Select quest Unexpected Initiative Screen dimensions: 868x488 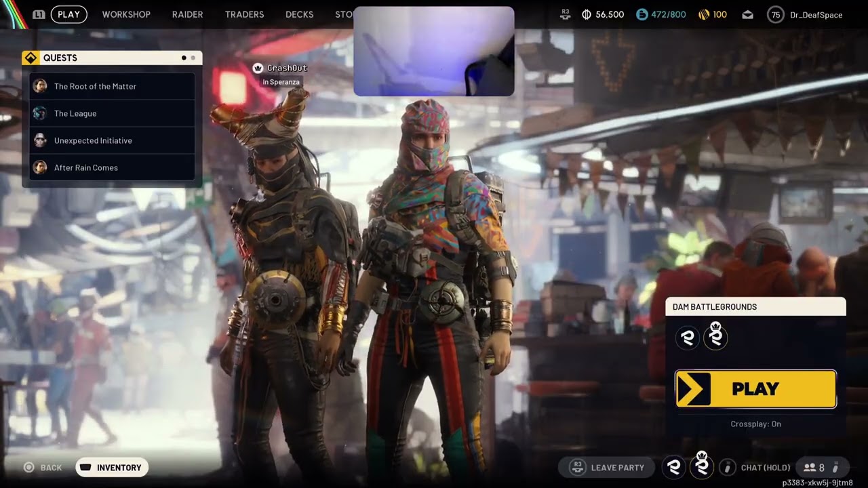coord(113,140)
